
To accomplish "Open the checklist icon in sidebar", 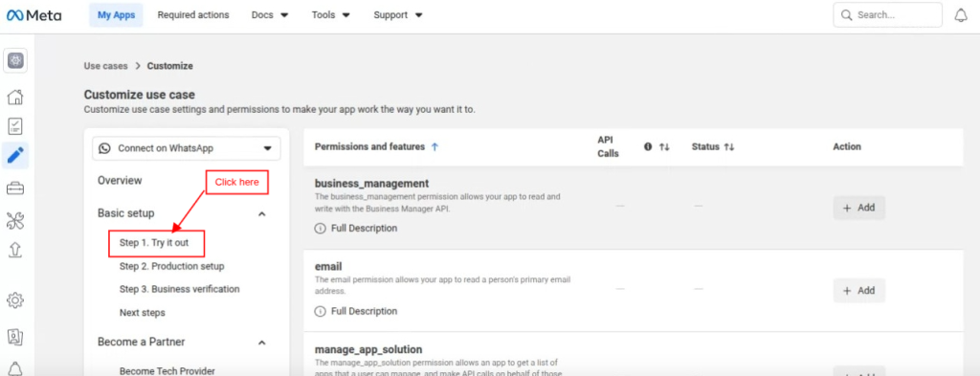I will point(15,126).
